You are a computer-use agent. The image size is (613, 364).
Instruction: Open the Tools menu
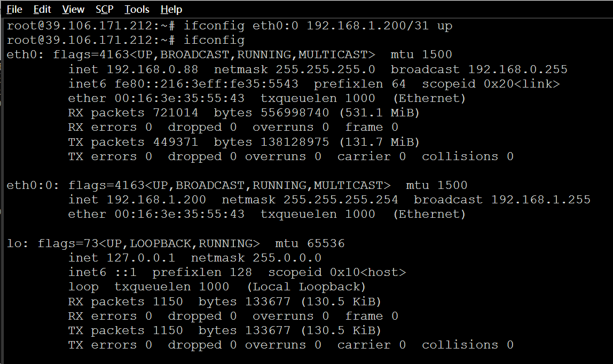coord(136,9)
